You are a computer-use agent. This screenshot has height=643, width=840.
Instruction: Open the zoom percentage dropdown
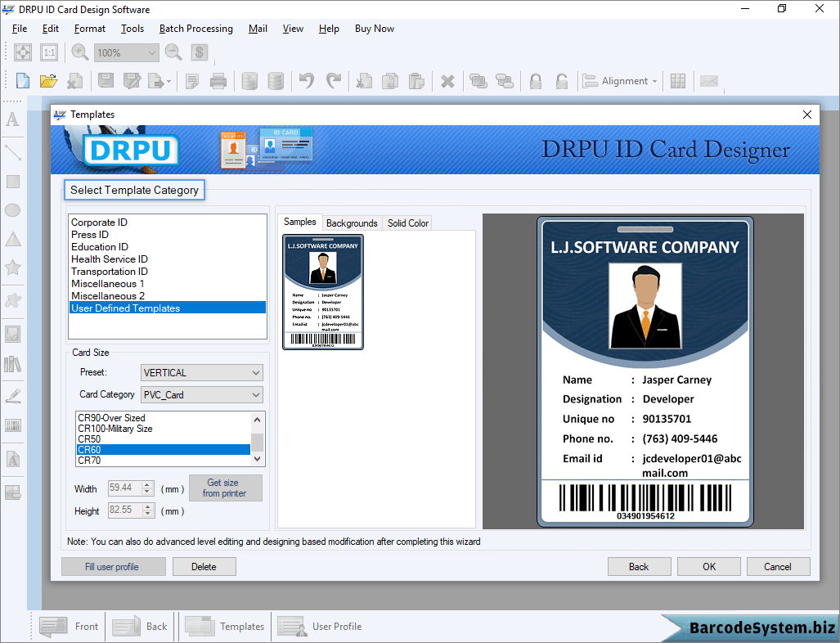pos(151,53)
